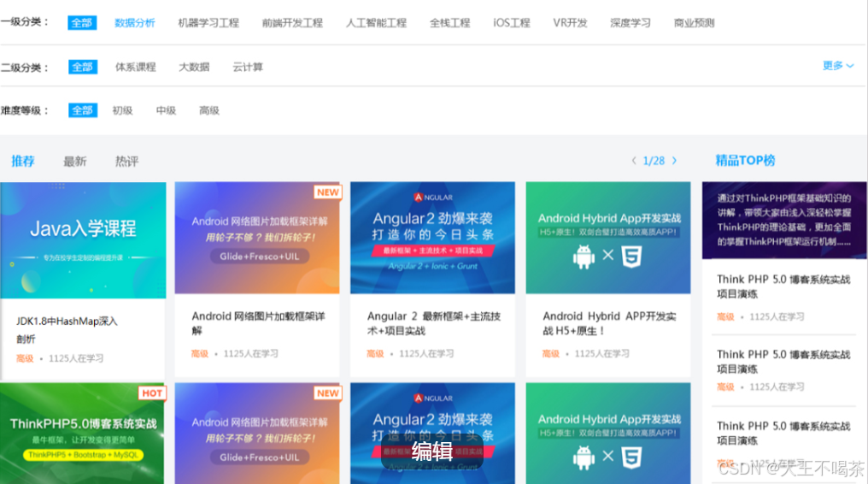Select 全部 in 一级分类 row

[x=82, y=23]
